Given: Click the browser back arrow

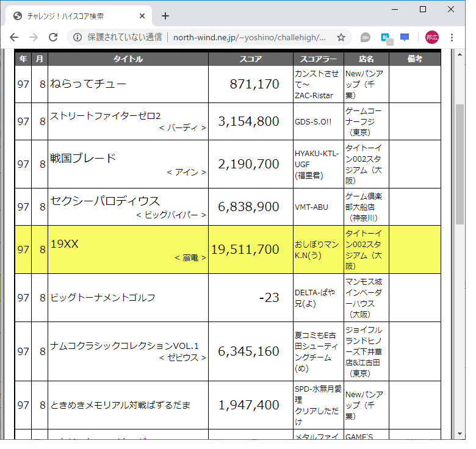Looking at the screenshot, I should coord(14,37).
